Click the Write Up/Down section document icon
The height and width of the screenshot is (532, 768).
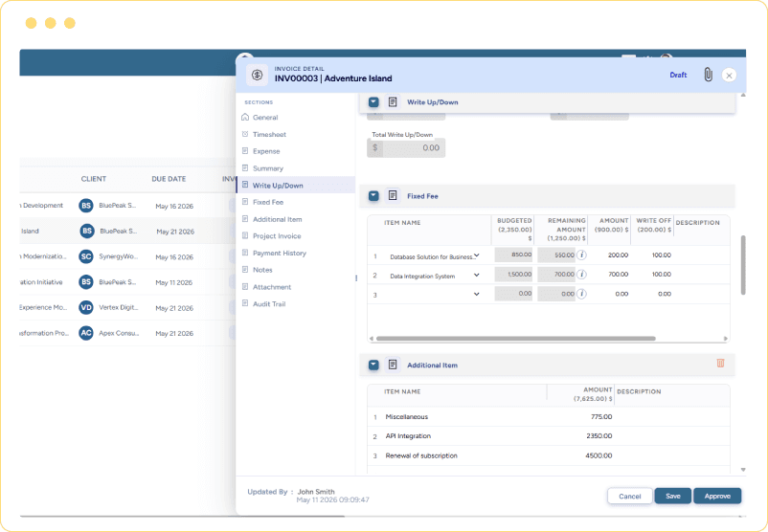tap(393, 101)
